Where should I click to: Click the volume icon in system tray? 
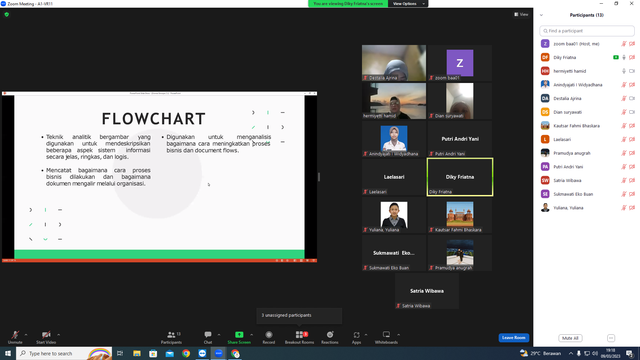pos(595,353)
